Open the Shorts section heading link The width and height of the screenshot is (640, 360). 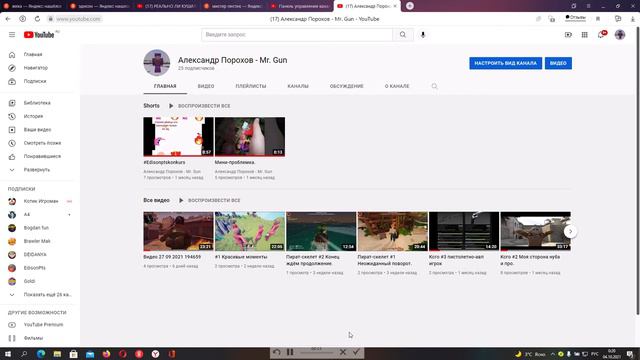click(x=151, y=106)
